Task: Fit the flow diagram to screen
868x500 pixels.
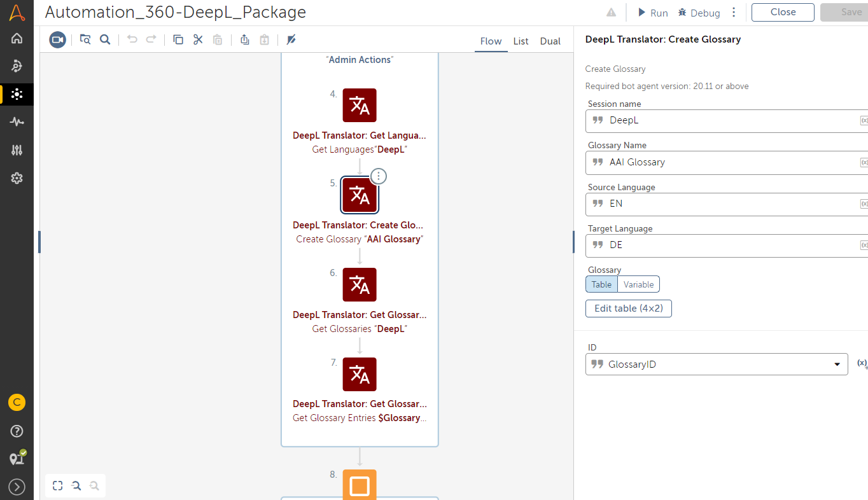Action: (x=58, y=486)
